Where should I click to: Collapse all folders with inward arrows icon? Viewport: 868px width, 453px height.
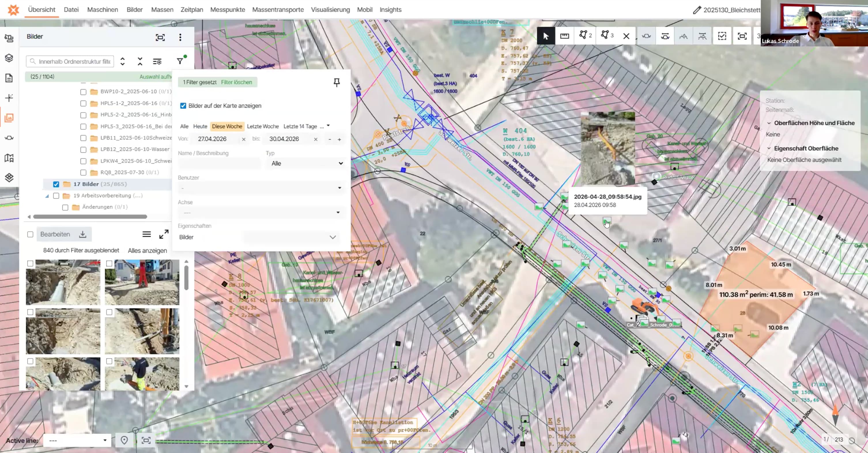(x=140, y=61)
